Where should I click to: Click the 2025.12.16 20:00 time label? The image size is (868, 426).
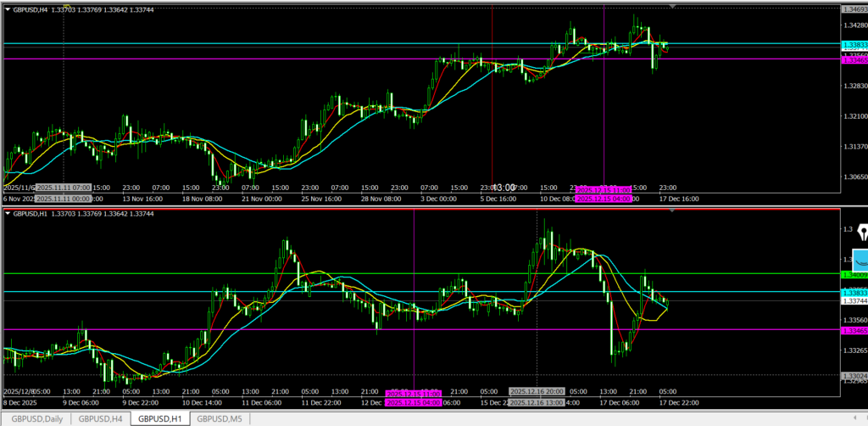click(x=537, y=393)
